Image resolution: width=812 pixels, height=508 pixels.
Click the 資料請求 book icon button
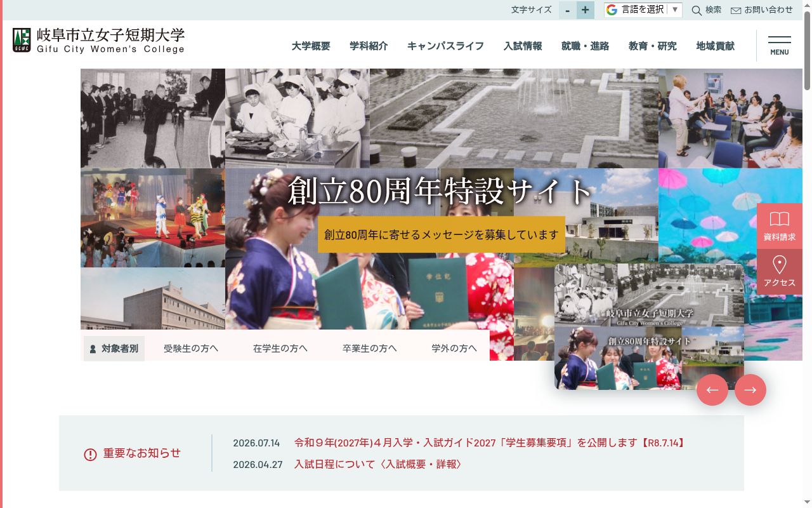(780, 226)
